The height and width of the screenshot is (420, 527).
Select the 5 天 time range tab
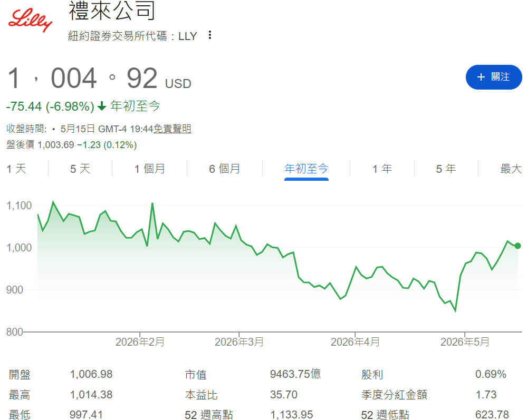tap(80, 169)
